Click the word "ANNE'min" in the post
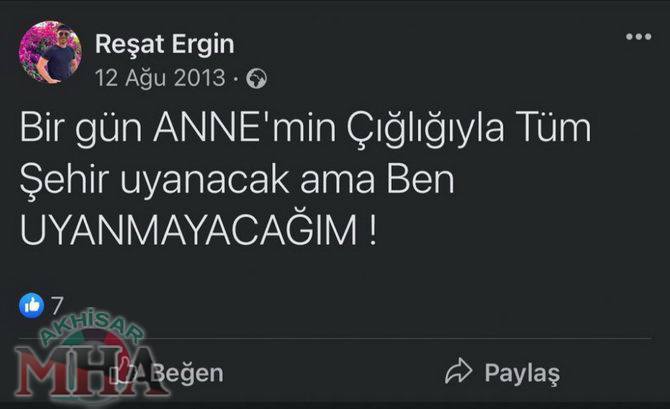Image resolution: width=670 pixels, height=409 pixels. [x=245, y=127]
